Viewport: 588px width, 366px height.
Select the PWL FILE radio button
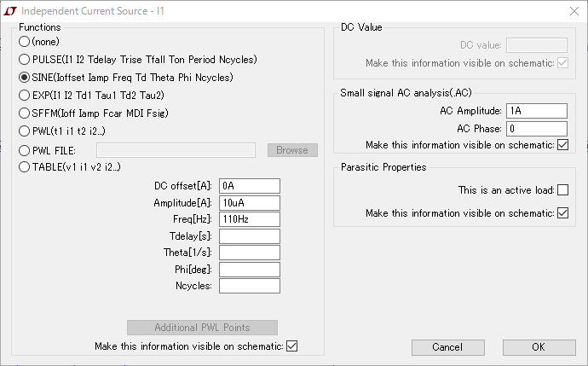tap(25, 150)
